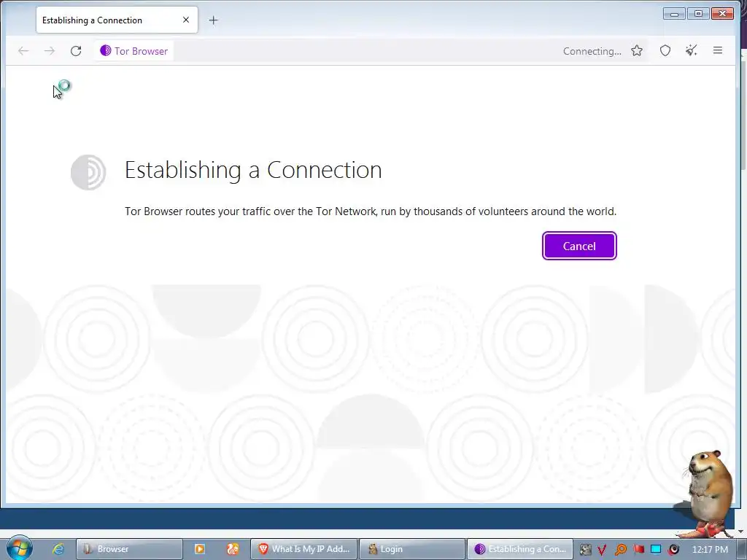Click the Tor onion logo beside heading
Screen dimensions: 747x560
(88, 172)
